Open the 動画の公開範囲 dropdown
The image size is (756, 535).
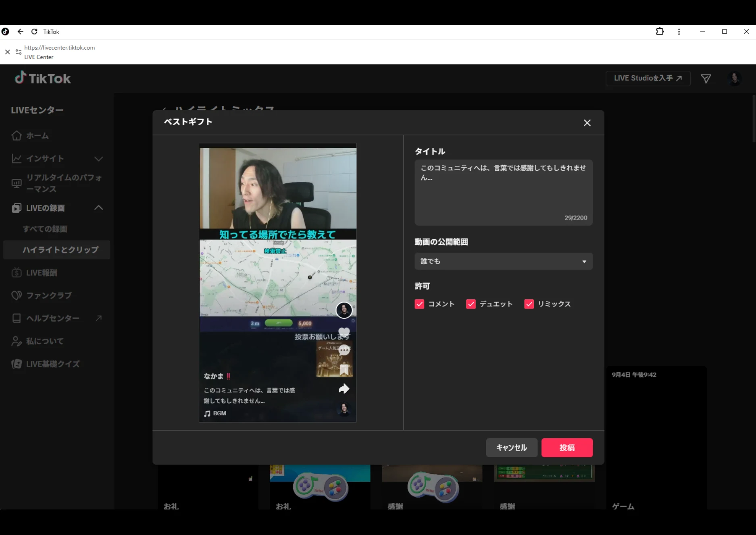tap(504, 261)
